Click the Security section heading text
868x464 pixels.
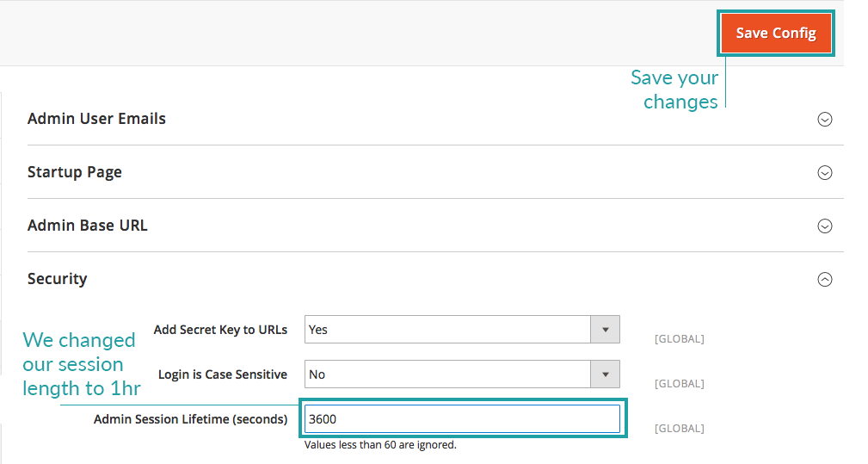pyautogui.click(x=58, y=279)
